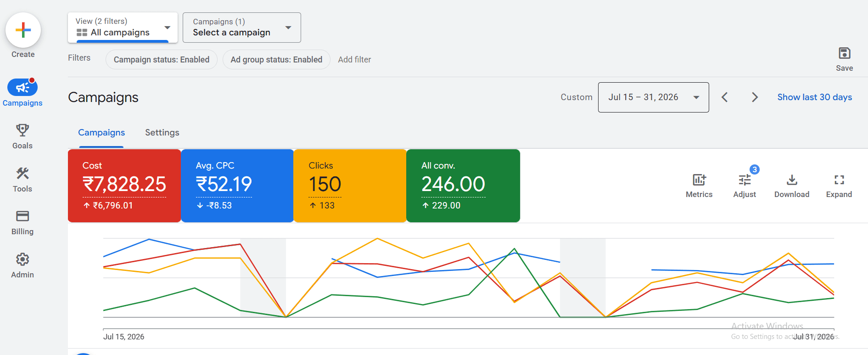Click Show last 30 days link
Screen dimensions: 868x355
[815, 97]
